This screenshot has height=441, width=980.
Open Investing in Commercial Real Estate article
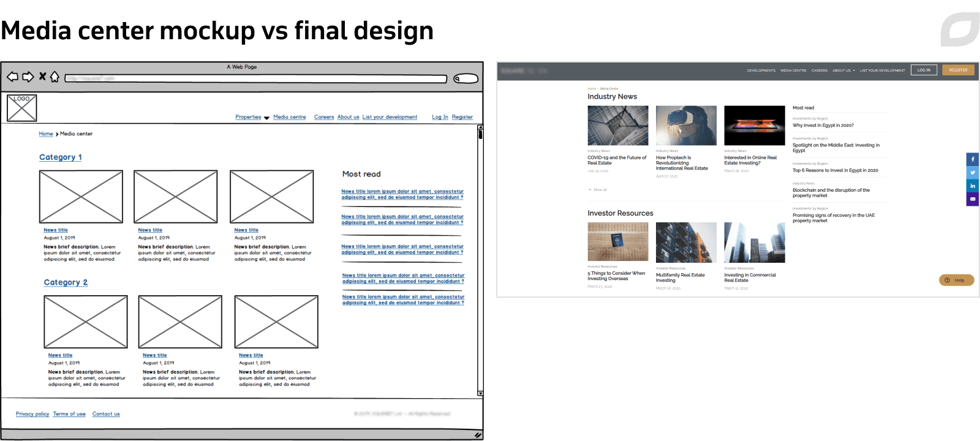click(750, 277)
